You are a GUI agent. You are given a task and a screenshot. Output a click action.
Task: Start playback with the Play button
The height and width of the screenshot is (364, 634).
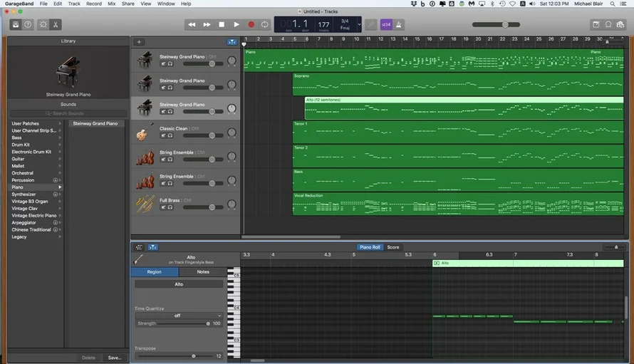click(236, 25)
